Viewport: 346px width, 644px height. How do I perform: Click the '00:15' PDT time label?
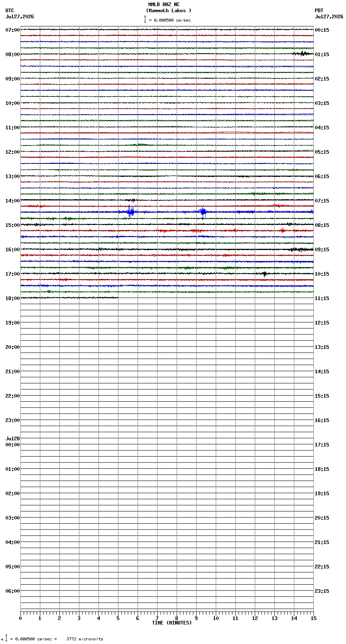(x=322, y=30)
